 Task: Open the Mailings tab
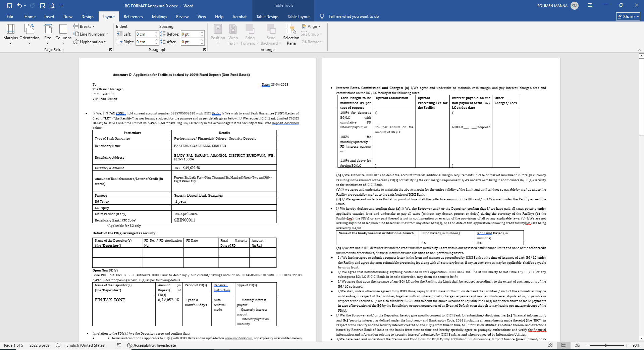(159, 16)
